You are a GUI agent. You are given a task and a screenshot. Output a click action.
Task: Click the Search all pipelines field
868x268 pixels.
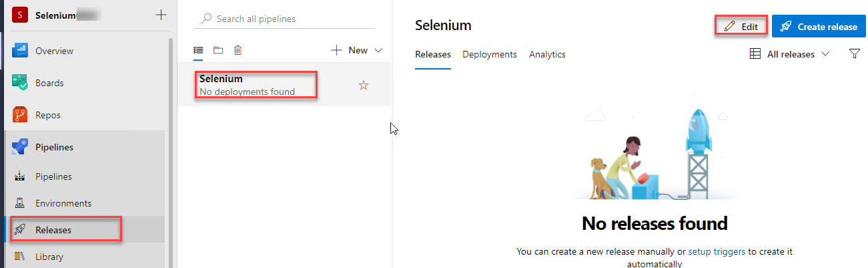coord(284,19)
